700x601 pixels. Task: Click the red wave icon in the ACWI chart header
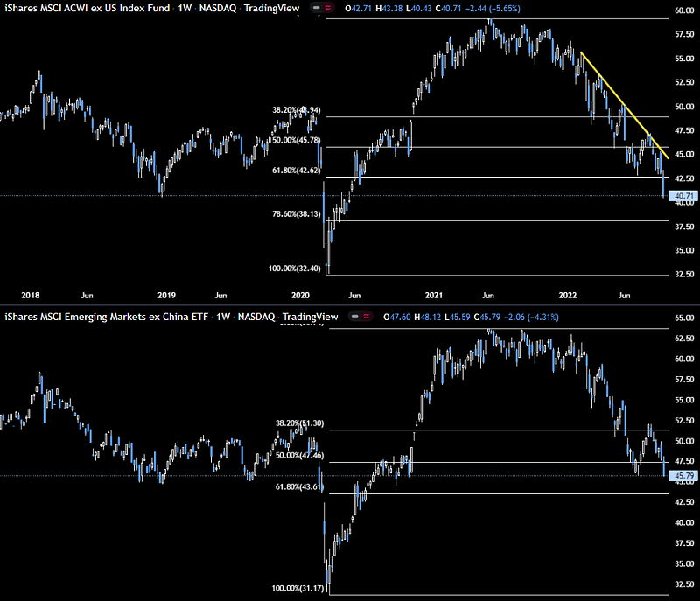click(x=328, y=9)
